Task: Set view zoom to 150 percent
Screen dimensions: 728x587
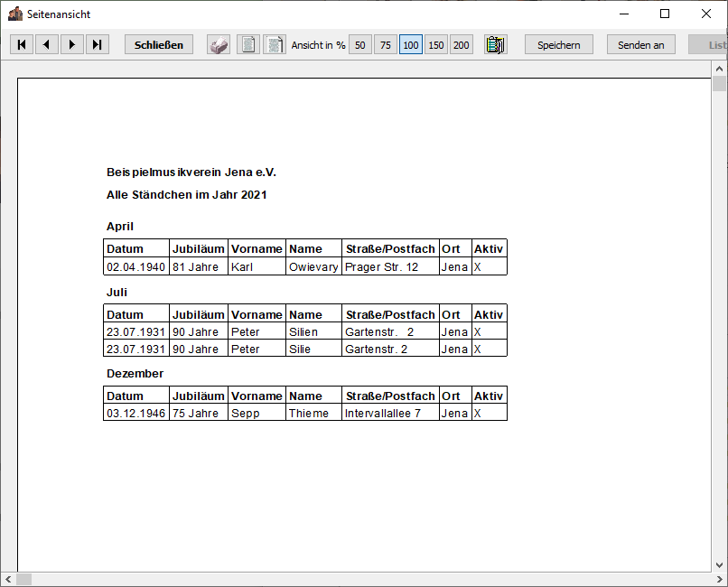Action: (x=436, y=45)
